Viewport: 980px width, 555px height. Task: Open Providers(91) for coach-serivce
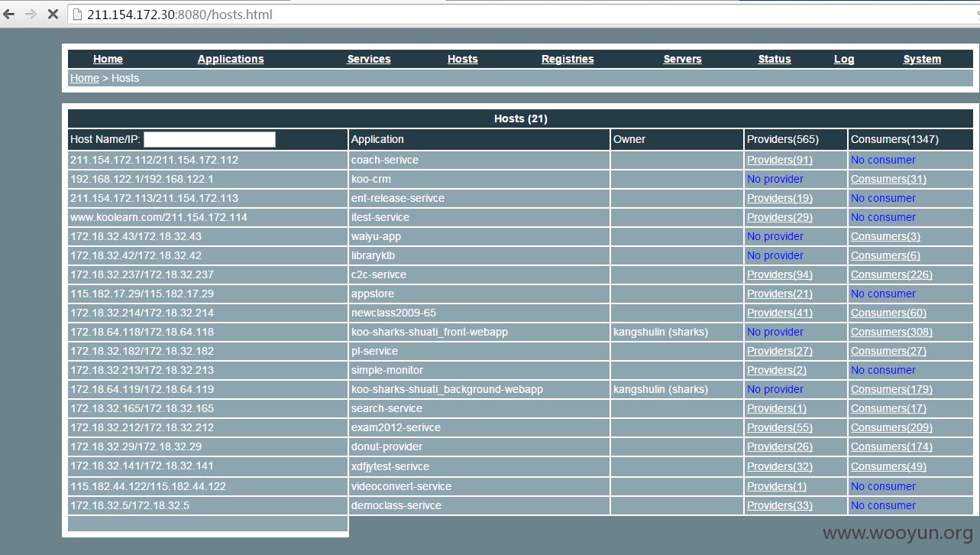(x=780, y=160)
